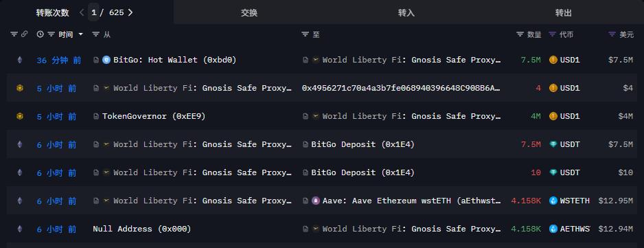This screenshot has width=644, height=248.
Task: Click the BNB chain icon in the TokenGovernor row
Action: point(19,116)
